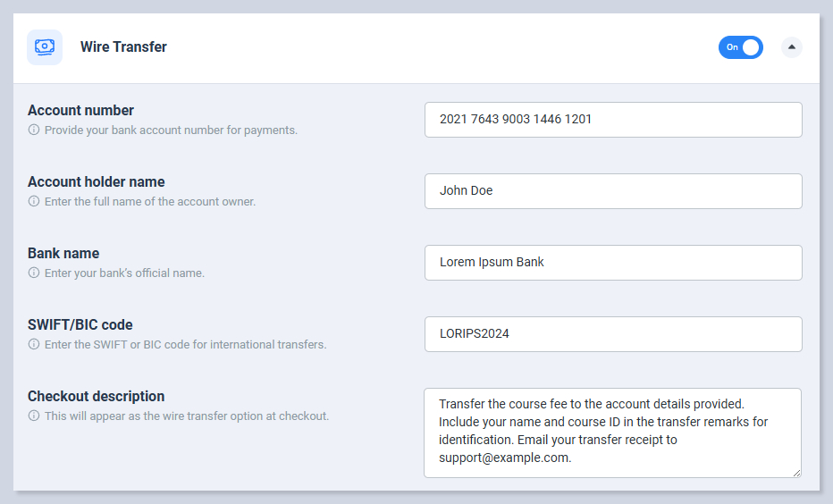This screenshot has height=504, width=833.
Task: Click the Wire Transfer header title
Action: [123, 47]
